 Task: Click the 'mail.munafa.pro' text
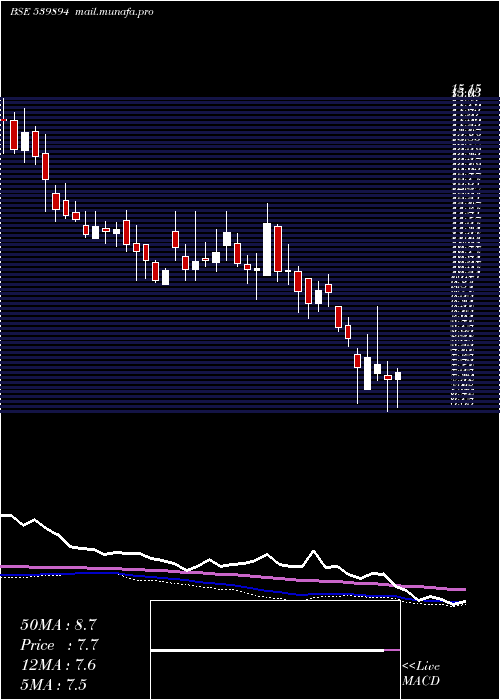[113, 12]
